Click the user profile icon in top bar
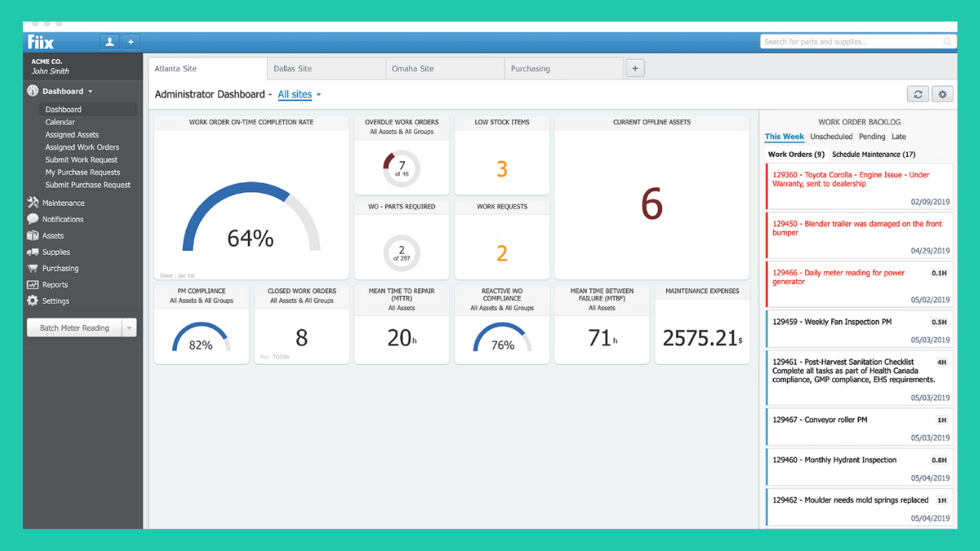980x551 pixels. (109, 41)
